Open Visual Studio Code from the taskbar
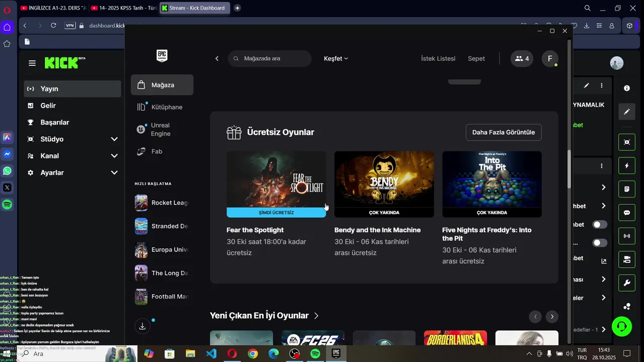Viewport: 644px width, 362px height. 211,354
